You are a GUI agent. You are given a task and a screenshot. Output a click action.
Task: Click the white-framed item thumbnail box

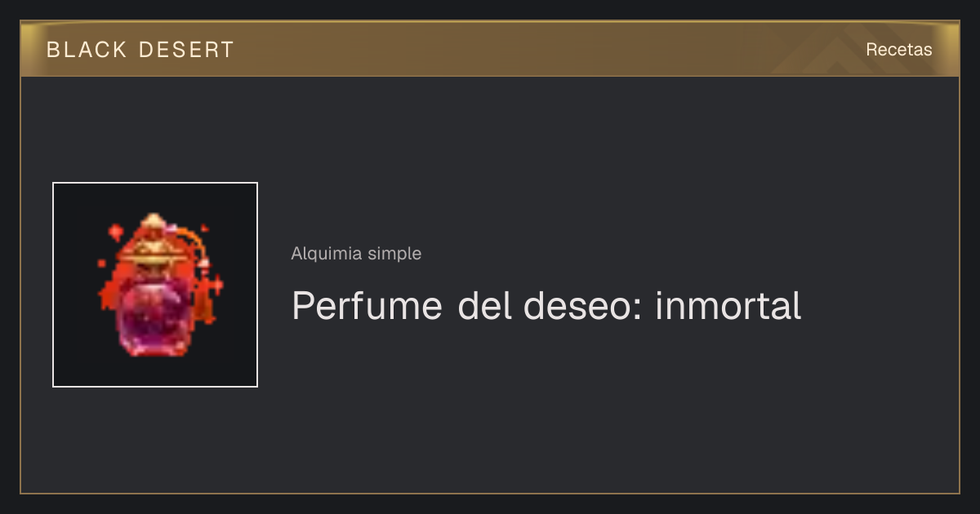[x=155, y=285]
